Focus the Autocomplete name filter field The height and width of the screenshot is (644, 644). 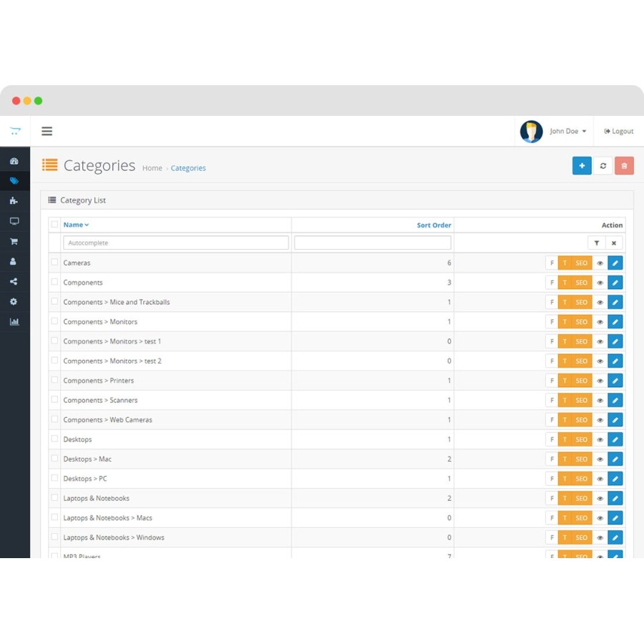click(176, 243)
